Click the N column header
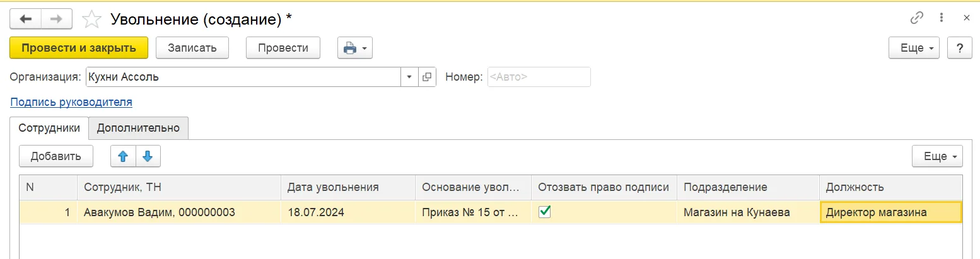Image resolution: width=980 pixels, height=259 pixels. point(48,187)
